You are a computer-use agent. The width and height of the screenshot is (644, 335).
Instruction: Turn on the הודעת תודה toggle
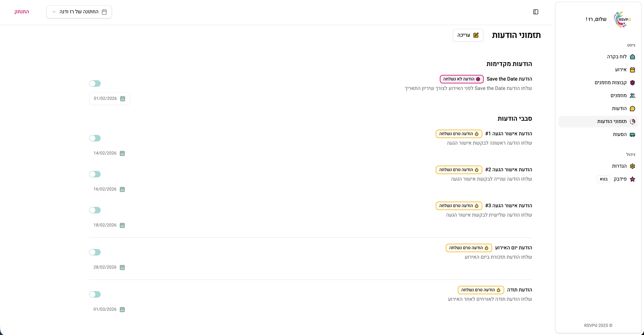(95, 295)
